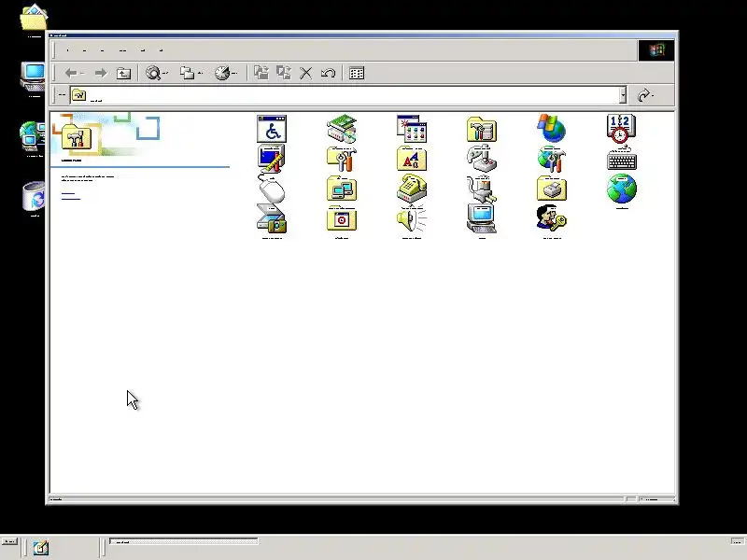Open Phone and Modem Options telephone icon
747x560 pixels.
tap(412, 189)
